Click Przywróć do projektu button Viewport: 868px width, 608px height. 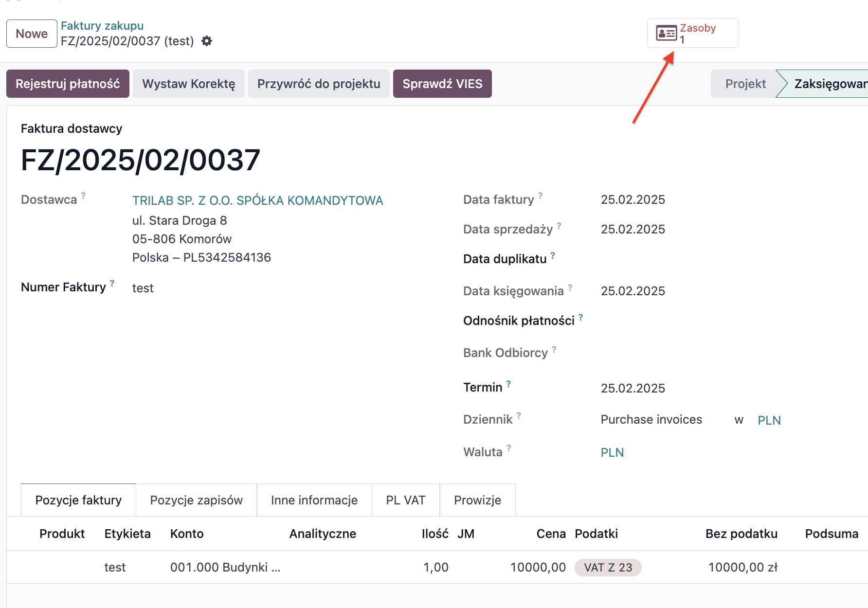point(319,84)
